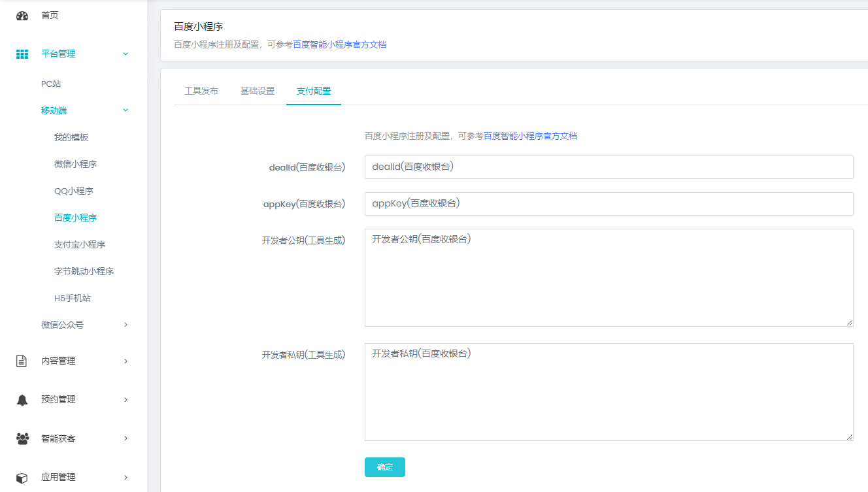
Task: Switch to the 工具发布 tab
Action: (x=201, y=91)
